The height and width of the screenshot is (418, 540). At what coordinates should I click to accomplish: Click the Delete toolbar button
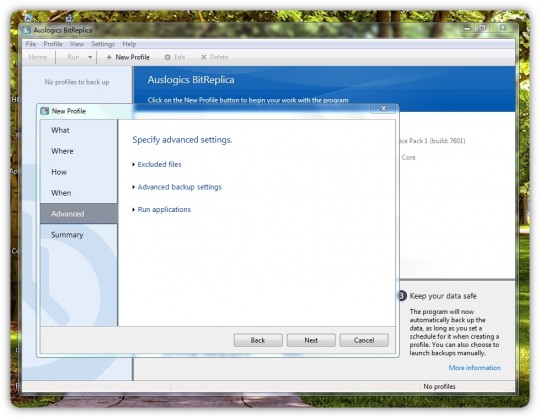[x=215, y=57]
